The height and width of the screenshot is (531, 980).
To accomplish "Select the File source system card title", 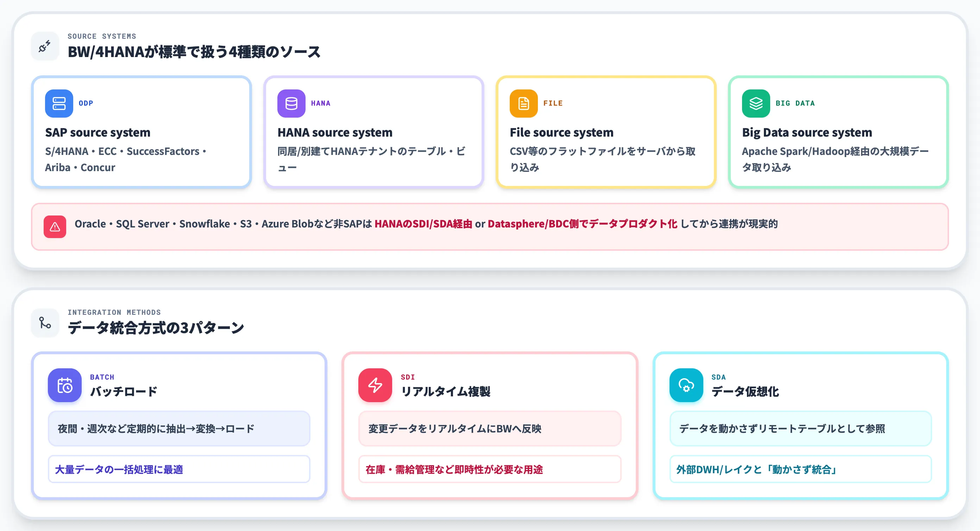I will tap(561, 132).
